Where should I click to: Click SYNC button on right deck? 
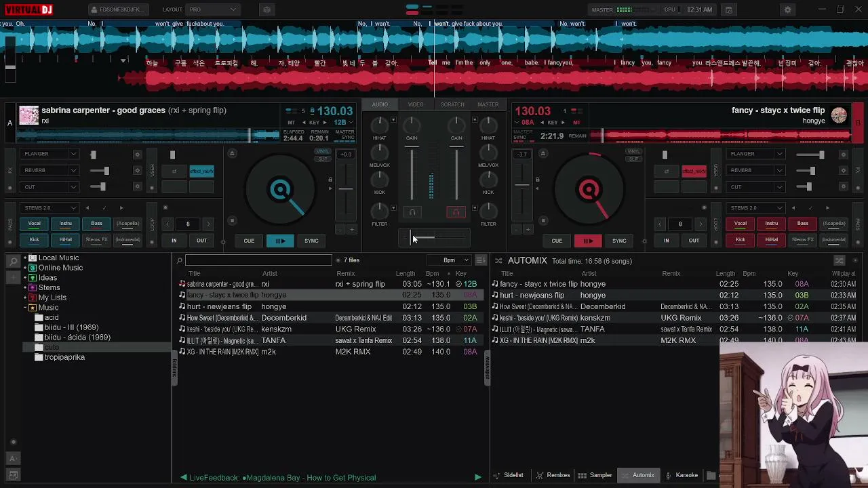619,241
